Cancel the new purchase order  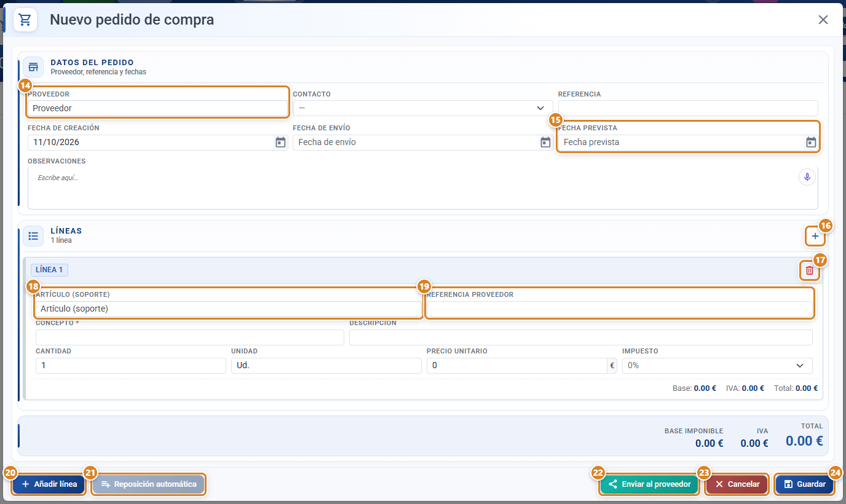(737, 484)
